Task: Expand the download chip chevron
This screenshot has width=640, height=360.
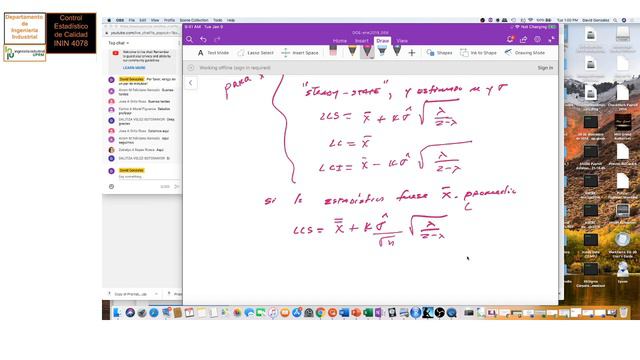Action: click(x=156, y=294)
